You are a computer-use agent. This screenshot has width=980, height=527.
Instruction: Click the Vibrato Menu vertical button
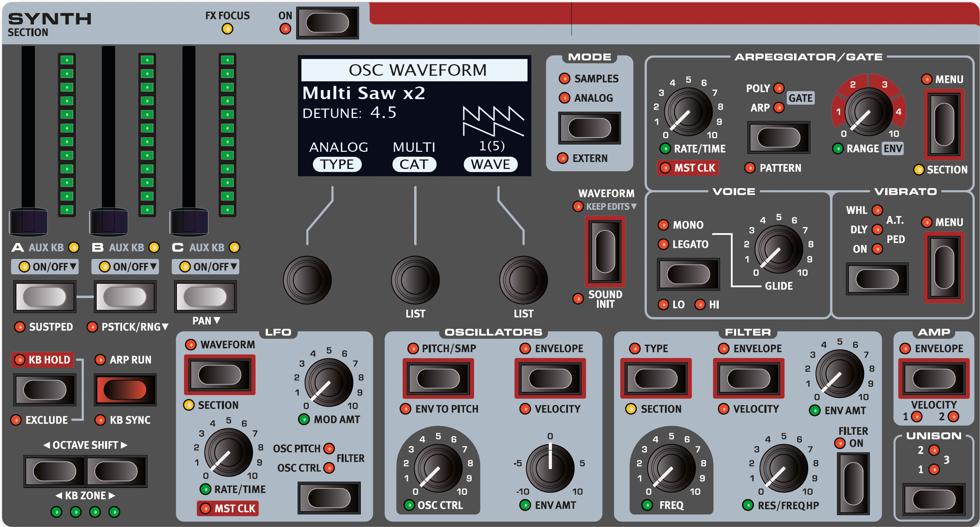coord(944,267)
